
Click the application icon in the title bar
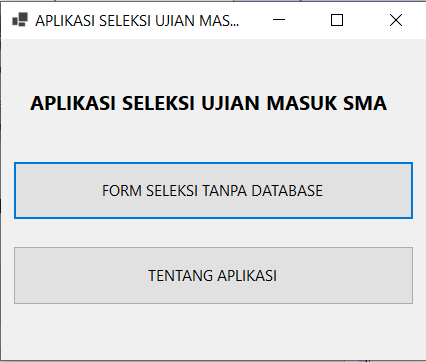coord(20,20)
